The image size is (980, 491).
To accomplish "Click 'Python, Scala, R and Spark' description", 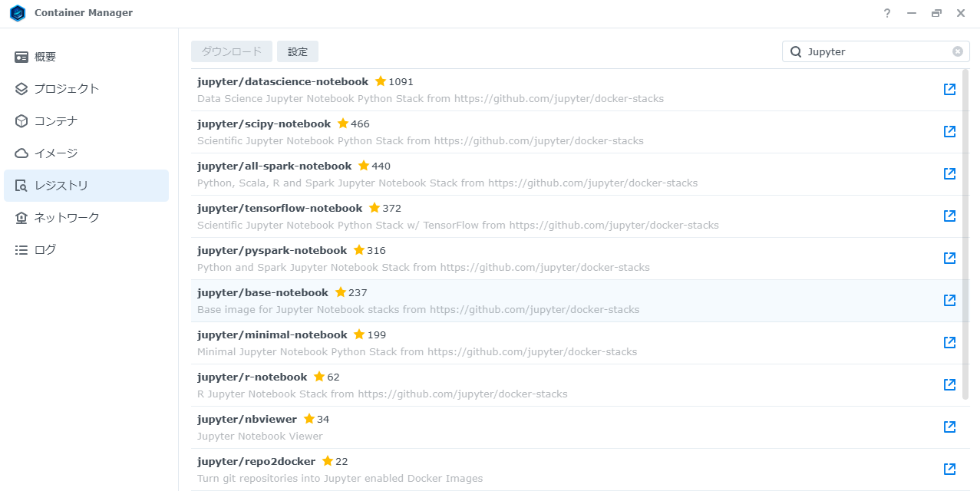I will (x=447, y=183).
